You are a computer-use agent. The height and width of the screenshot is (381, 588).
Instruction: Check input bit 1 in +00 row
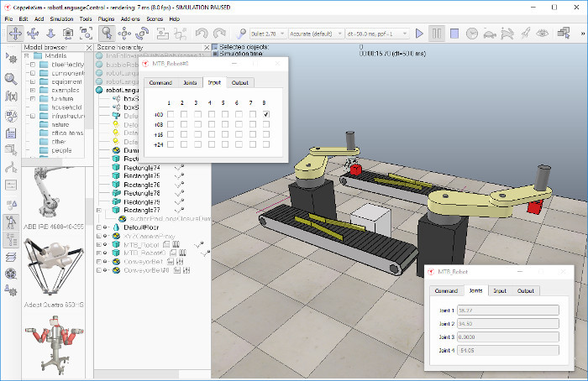171,114
